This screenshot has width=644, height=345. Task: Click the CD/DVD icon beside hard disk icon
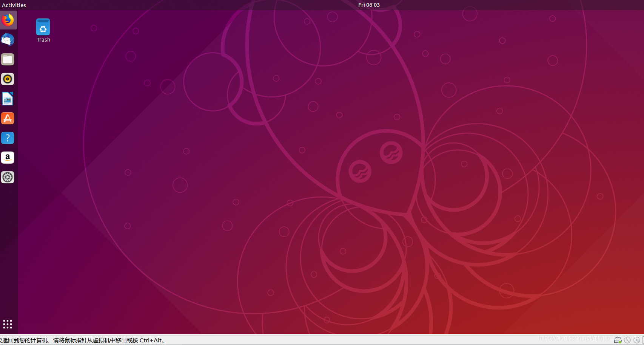click(x=627, y=340)
